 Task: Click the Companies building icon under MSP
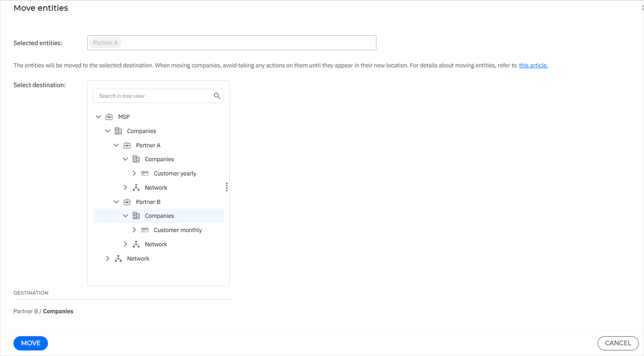(x=119, y=131)
